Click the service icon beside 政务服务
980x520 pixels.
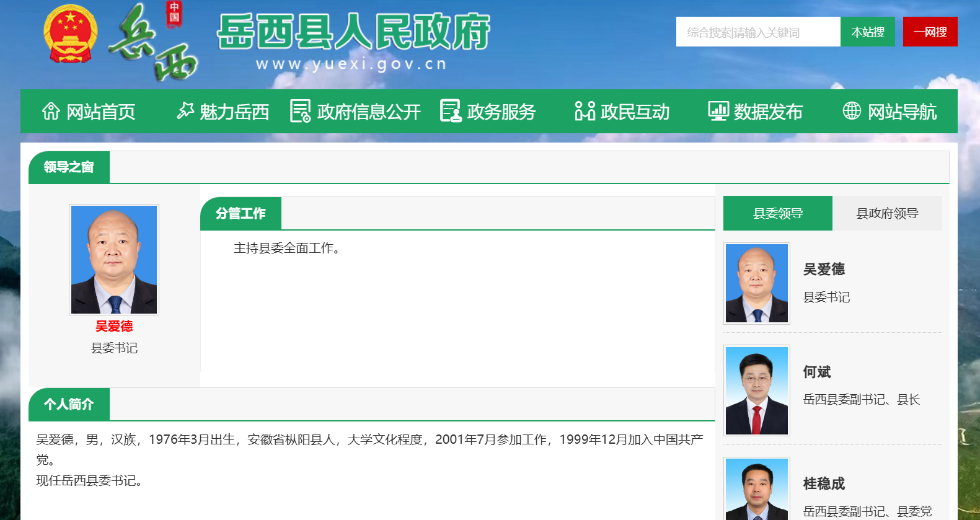tap(451, 111)
